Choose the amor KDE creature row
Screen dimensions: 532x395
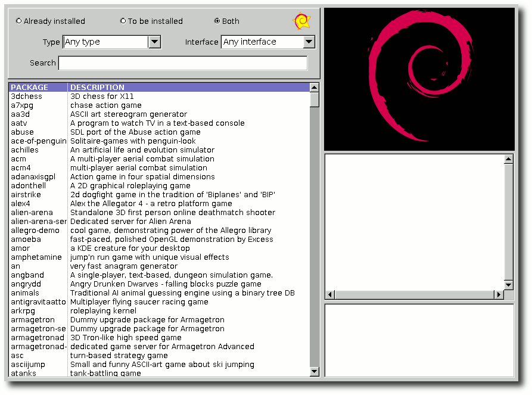click(160, 248)
